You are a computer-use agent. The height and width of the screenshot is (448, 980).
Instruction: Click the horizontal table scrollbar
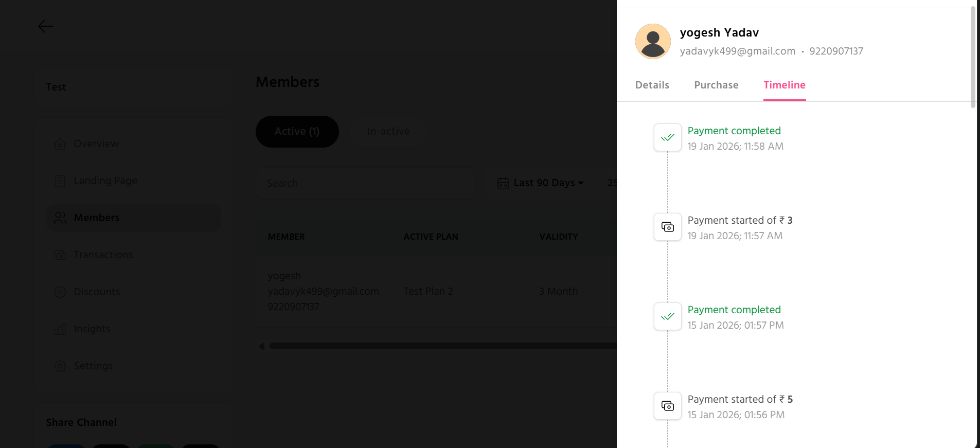click(442, 346)
